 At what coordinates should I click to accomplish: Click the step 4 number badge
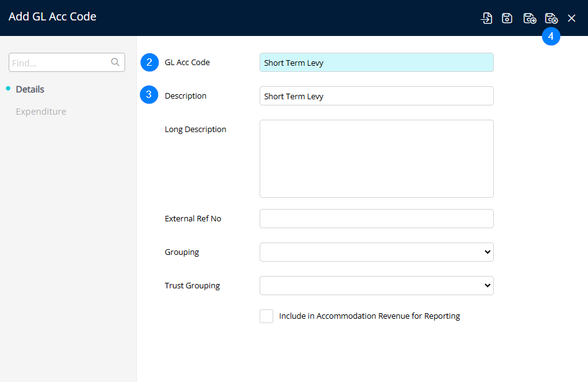point(551,37)
